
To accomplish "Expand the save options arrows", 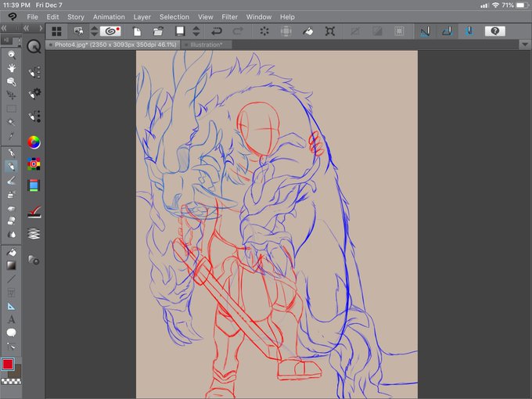I will [196, 31].
